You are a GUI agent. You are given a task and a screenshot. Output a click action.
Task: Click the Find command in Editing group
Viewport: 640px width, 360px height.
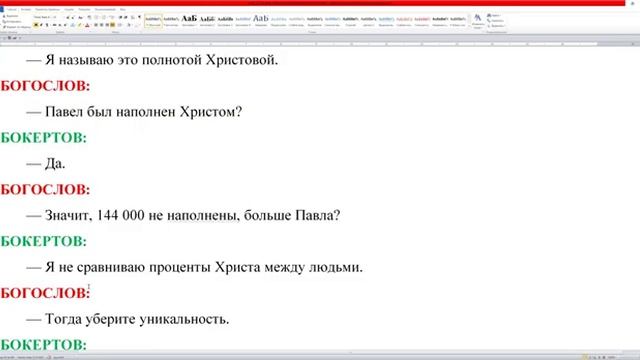point(495,15)
